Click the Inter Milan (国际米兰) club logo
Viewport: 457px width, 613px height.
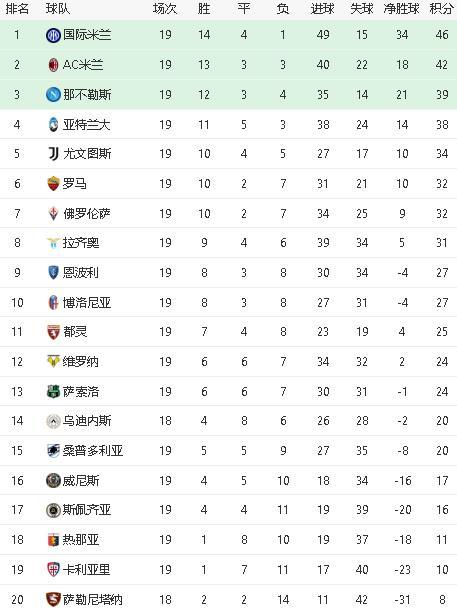pos(53,35)
